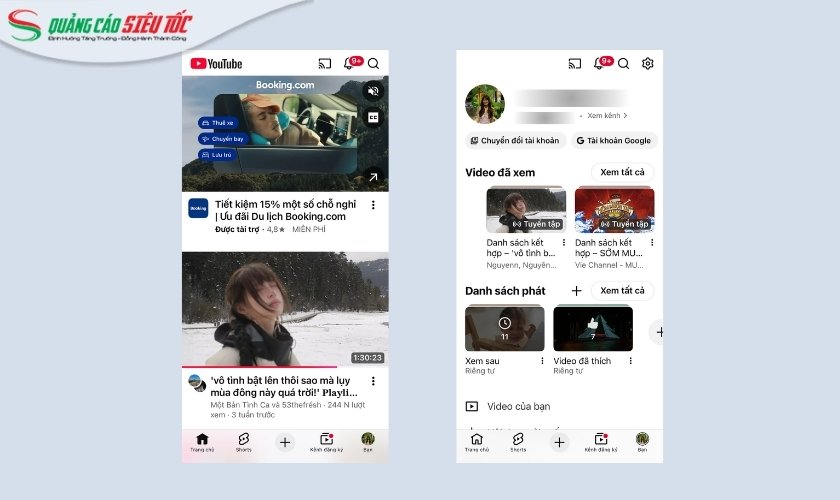840x500 pixels.
Task: Open three-dot menu for Booking.com ad
Action: [373, 205]
